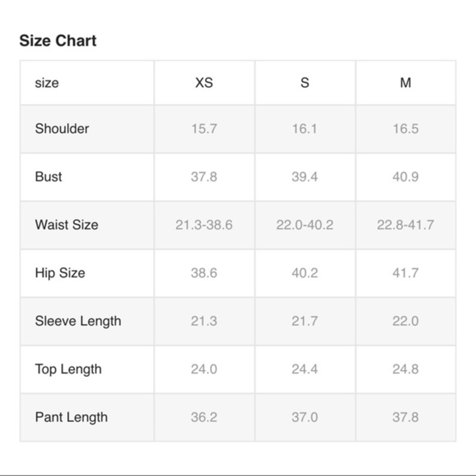Click the size header cell
The height and width of the screenshot is (476, 476).
[47, 82]
